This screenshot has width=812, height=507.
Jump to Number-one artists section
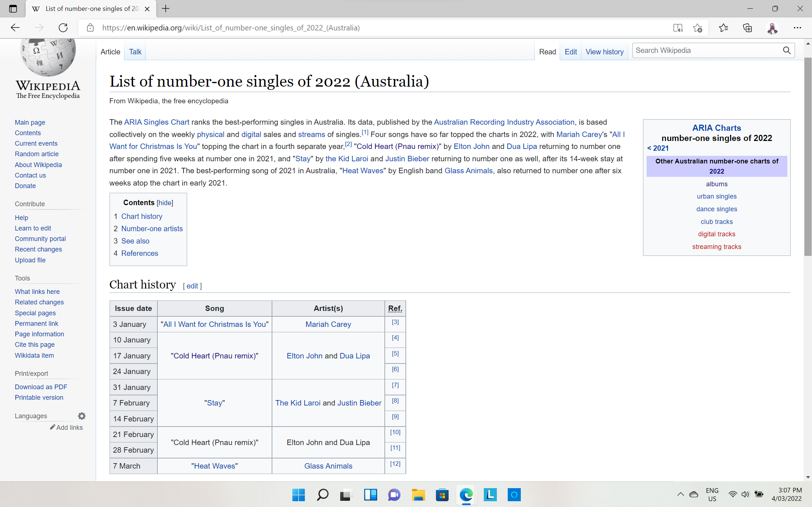click(152, 229)
